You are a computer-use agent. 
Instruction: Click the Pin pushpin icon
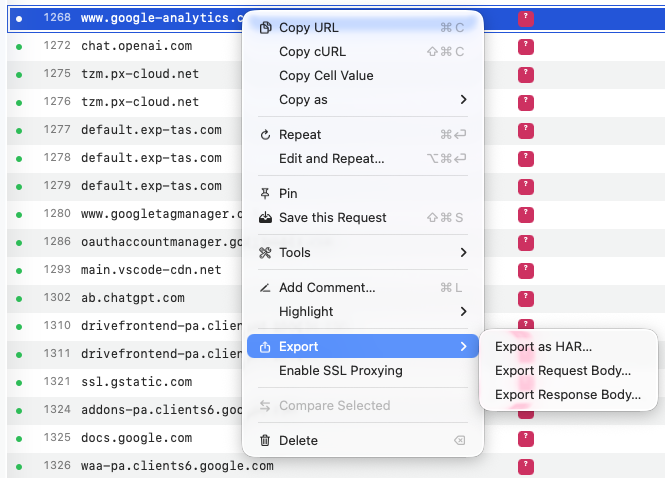pyautogui.click(x=265, y=194)
